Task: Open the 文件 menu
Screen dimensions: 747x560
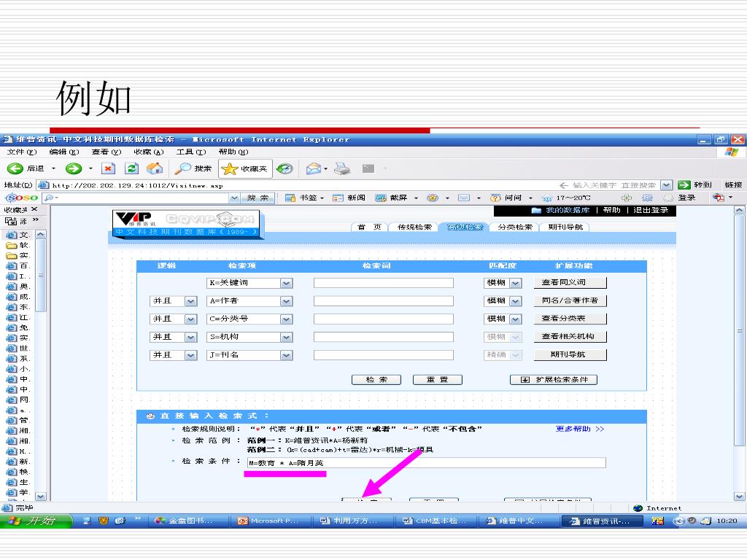Action: coord(21,152)
